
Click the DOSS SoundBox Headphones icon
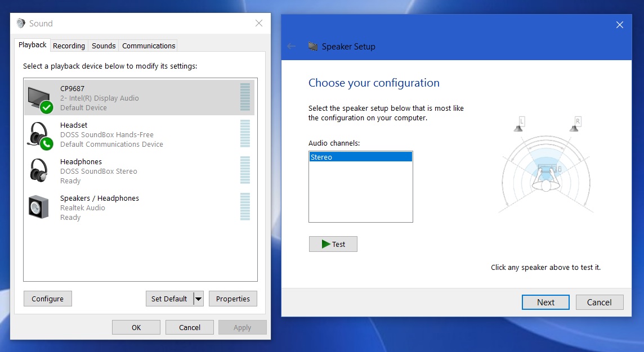[39, 171]
